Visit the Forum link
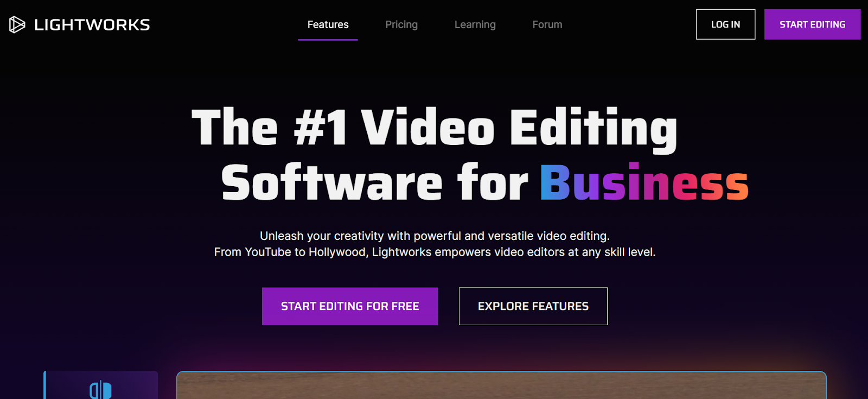Viewport: 868px width, 399px height. (x=547, y=24)
